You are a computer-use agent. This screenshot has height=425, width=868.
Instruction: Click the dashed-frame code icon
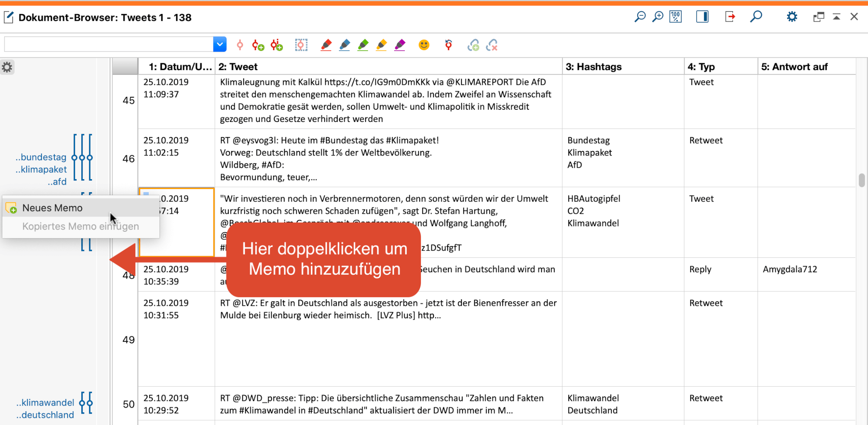(301, 45)
